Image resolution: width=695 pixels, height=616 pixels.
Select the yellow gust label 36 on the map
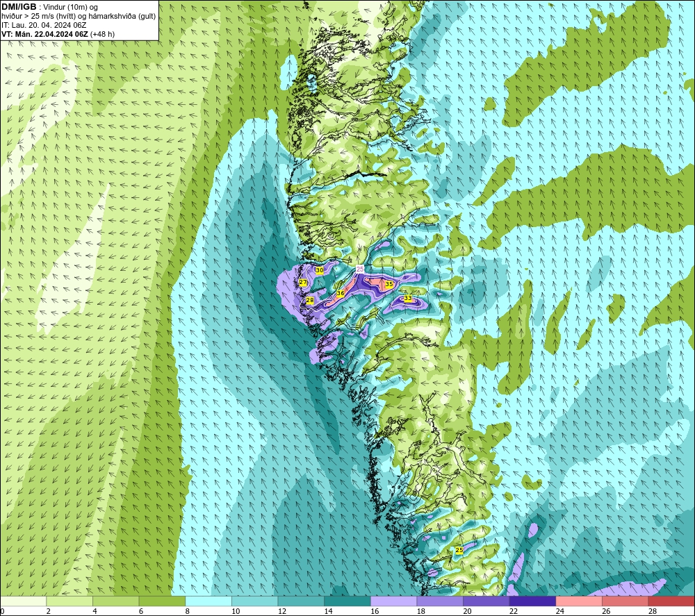point(341,293)
